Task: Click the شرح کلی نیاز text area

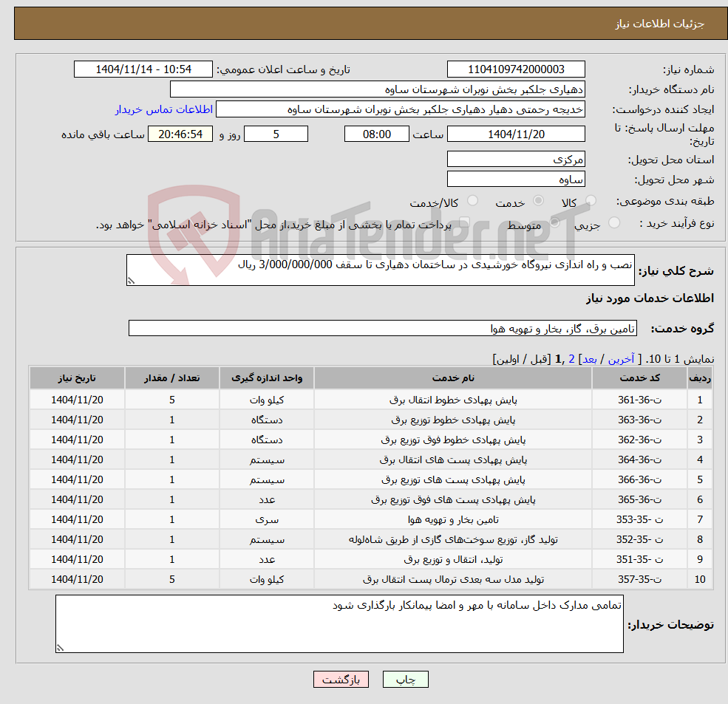Action: point(380,270)
